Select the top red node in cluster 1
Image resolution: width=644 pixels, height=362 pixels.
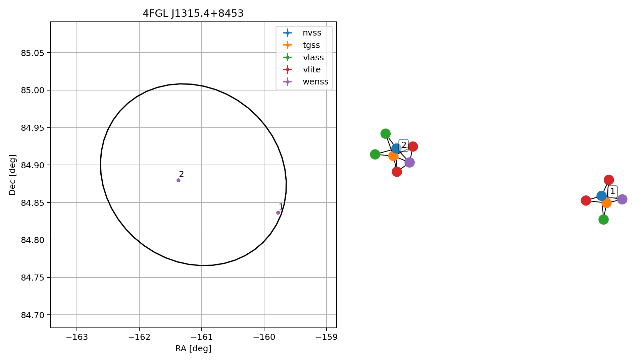609,180
